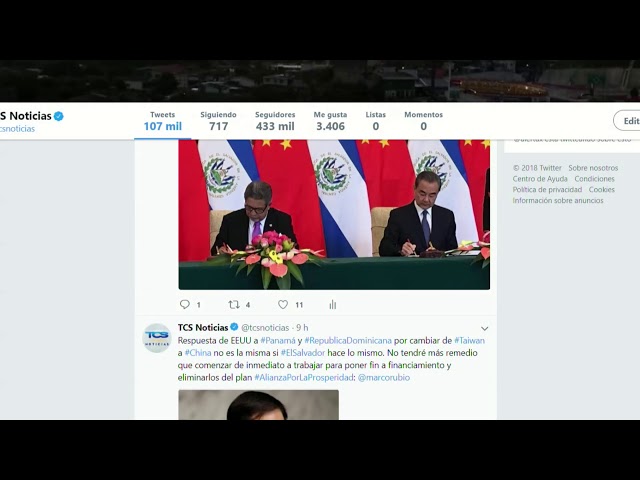Click the verified badge next to profile name
The height and width of the screenshot is (480, 640).
pyautogui.click(x=59, y=116)
